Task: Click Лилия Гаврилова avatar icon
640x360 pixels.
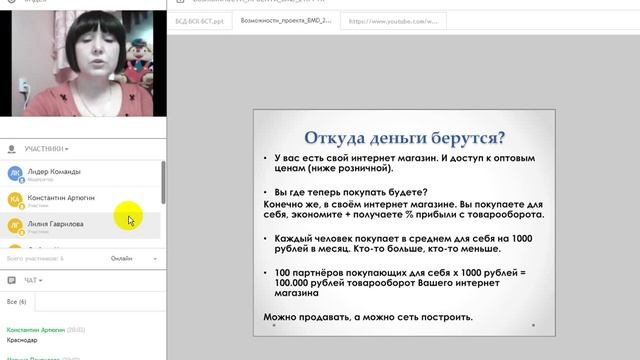Action: click(15, 226)
